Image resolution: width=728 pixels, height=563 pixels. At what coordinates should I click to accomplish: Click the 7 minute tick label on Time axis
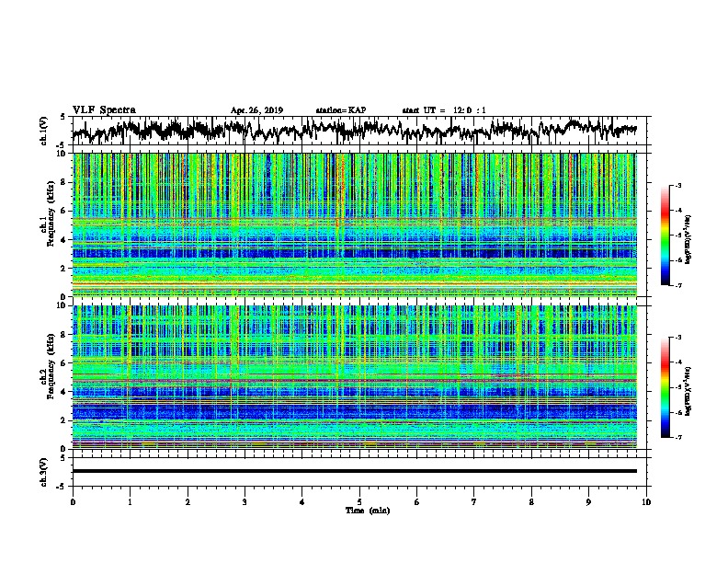(x=474, y=502)
